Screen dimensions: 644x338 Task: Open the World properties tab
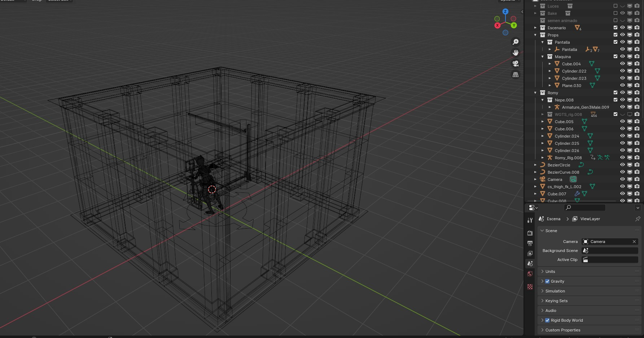pyautogui.click(x=530, y=274)
